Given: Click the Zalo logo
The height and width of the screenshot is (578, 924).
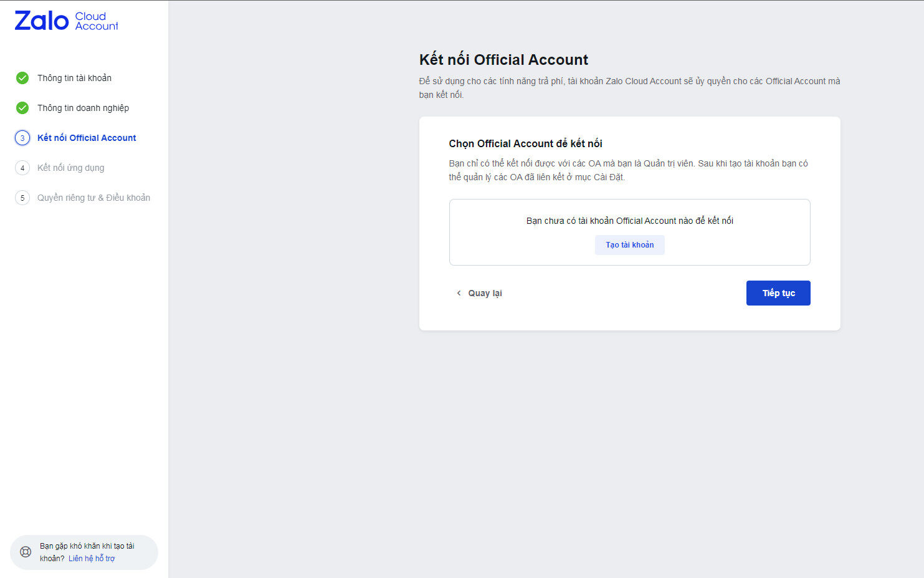Looking at the screenshot, I should [x=66, y=21].
